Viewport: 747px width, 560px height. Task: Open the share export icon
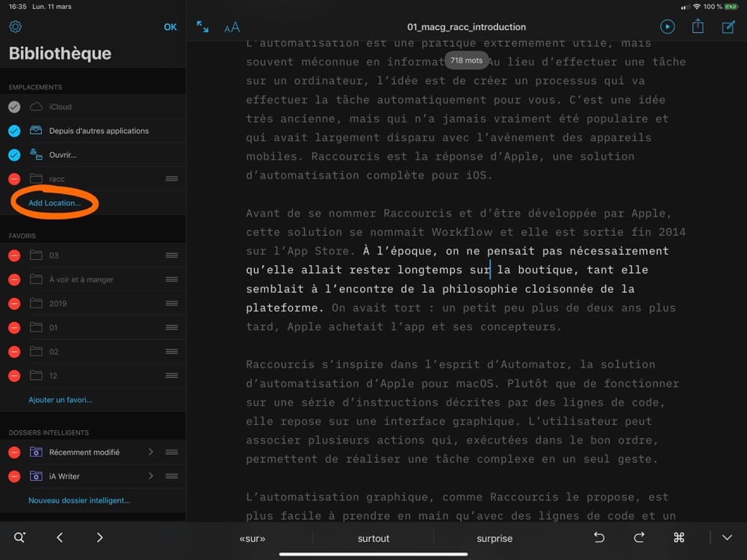[x=698, y=26]
